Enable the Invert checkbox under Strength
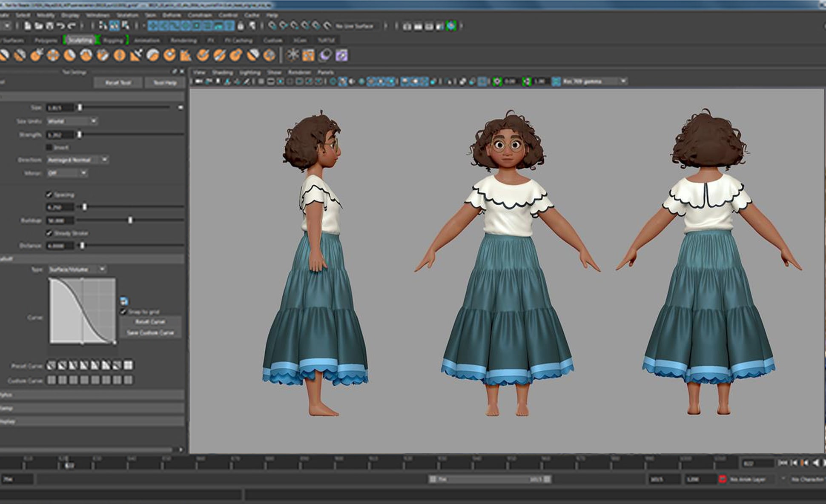Screen dimensions: 826x504 (x=50, y=147)
